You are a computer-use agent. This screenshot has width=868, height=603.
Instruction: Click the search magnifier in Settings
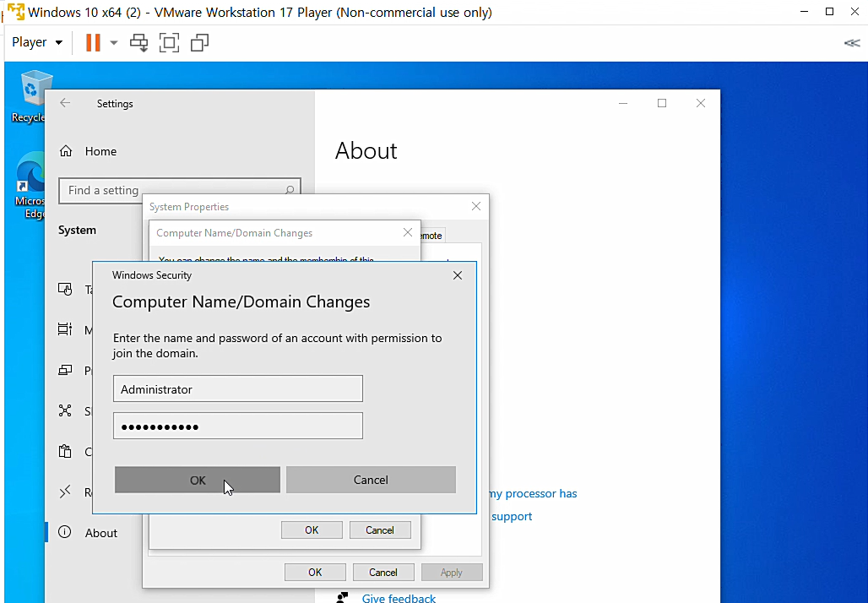click(x=290, y=191)
